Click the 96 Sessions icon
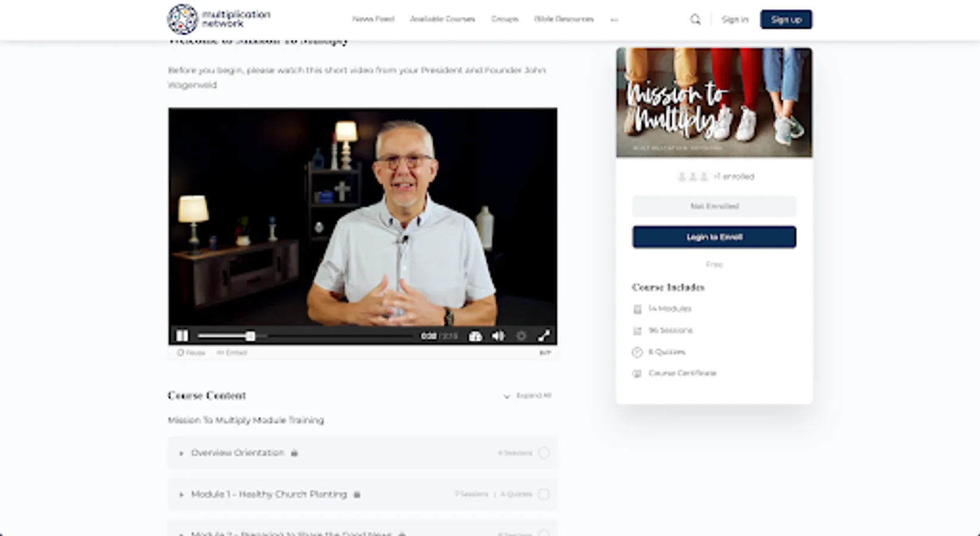 637,331
